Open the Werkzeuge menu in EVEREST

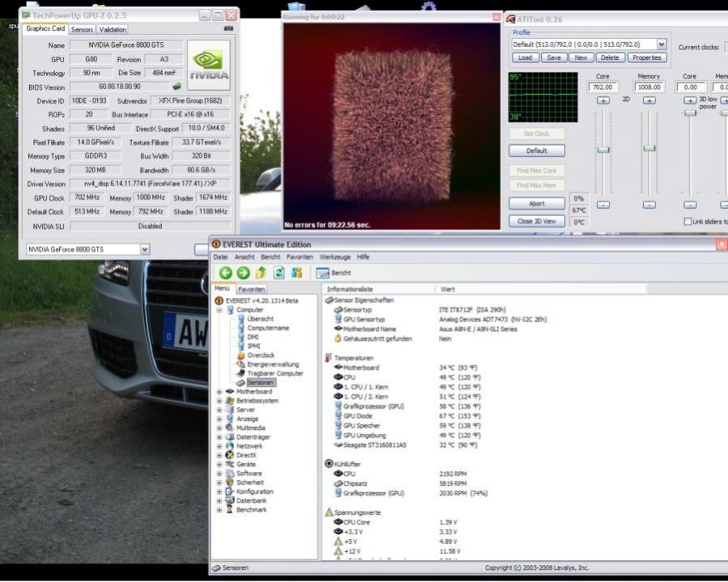pyautogui.click(x=334, y=257)
